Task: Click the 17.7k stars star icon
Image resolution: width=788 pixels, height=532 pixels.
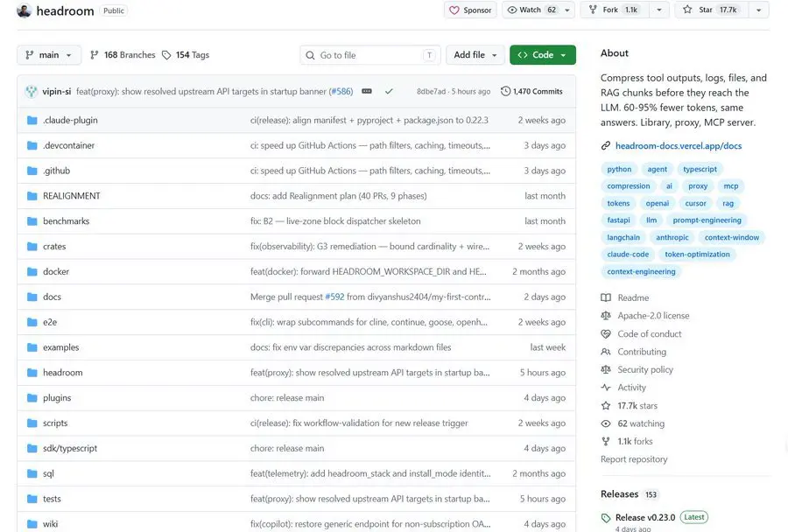Action: pos(606,405)
